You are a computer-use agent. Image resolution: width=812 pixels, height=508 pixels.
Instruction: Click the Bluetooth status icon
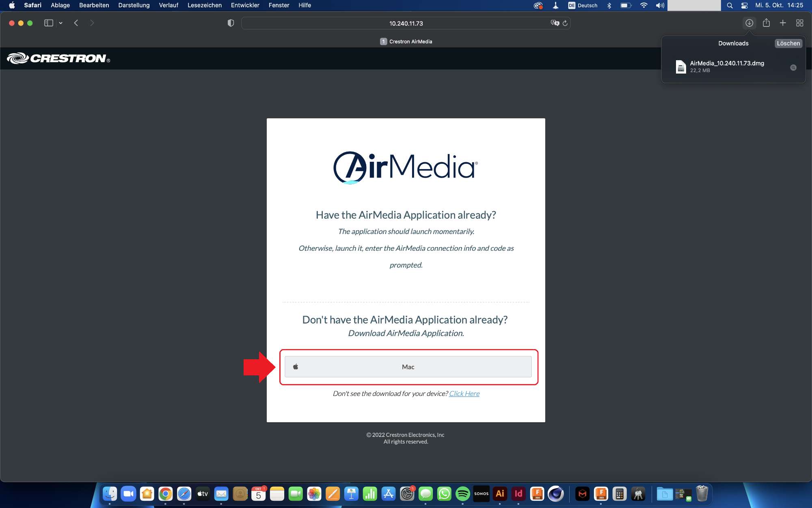click(609, 5)
